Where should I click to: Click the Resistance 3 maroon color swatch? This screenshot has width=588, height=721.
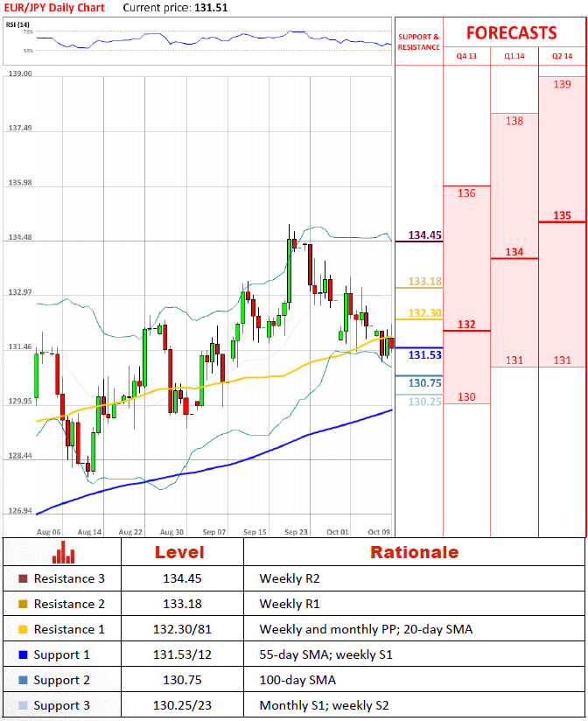click(23, 578)
